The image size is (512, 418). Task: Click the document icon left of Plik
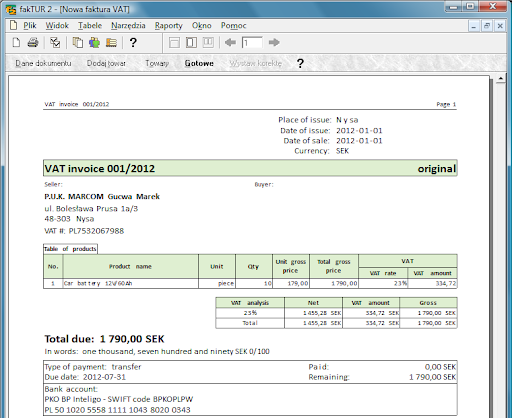14,25
